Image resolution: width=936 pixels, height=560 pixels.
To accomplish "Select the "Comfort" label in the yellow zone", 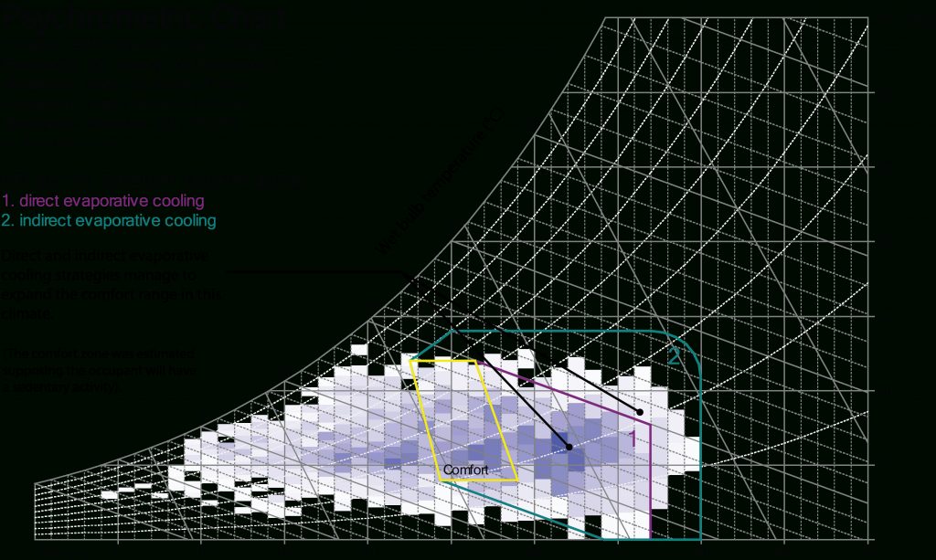I will 465,470.
